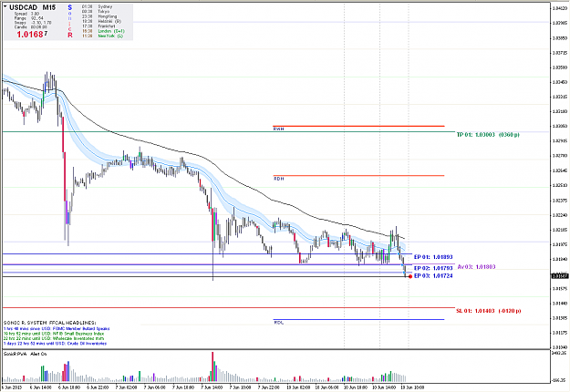Click the HongKong session clock row
This screenshot has width=570, height=392.
point(99,16)
